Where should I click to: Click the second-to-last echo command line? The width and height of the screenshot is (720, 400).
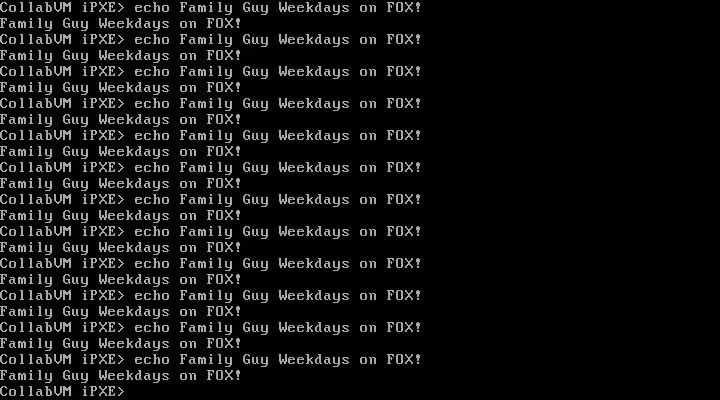click(x=211, y=327)
